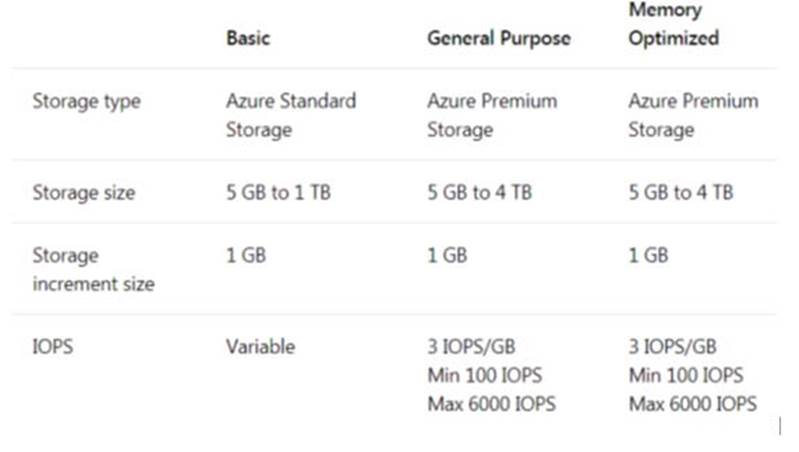Click General Purpose 3 IOPS/GB text
The width and height of the screenshot is (799, 452).
coord(471,347)
